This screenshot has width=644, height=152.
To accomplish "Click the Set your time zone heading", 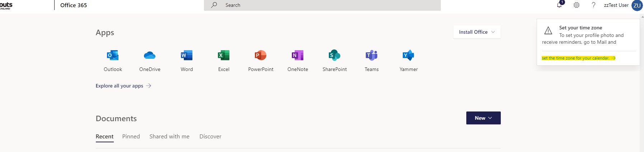I will pyautogui.click(x=580, y=28).
